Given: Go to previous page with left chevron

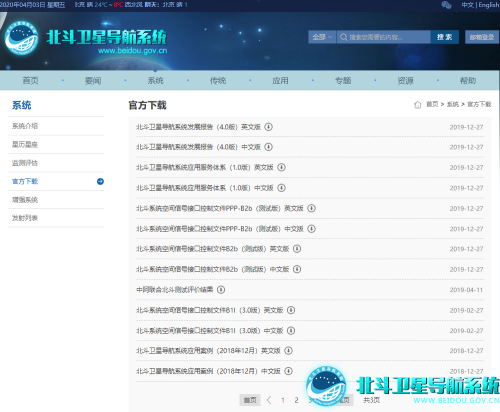Looking at the screenshot, I should point(269,400).
